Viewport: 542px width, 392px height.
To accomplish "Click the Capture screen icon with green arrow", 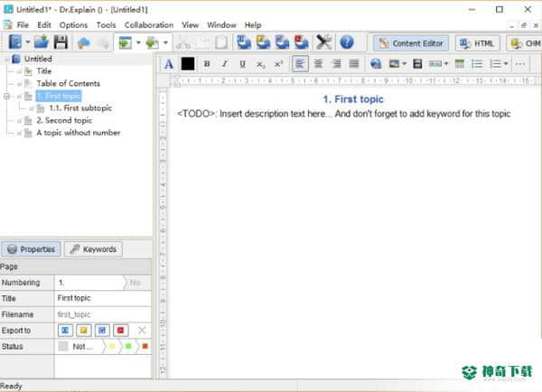I will tap(152, 42).
